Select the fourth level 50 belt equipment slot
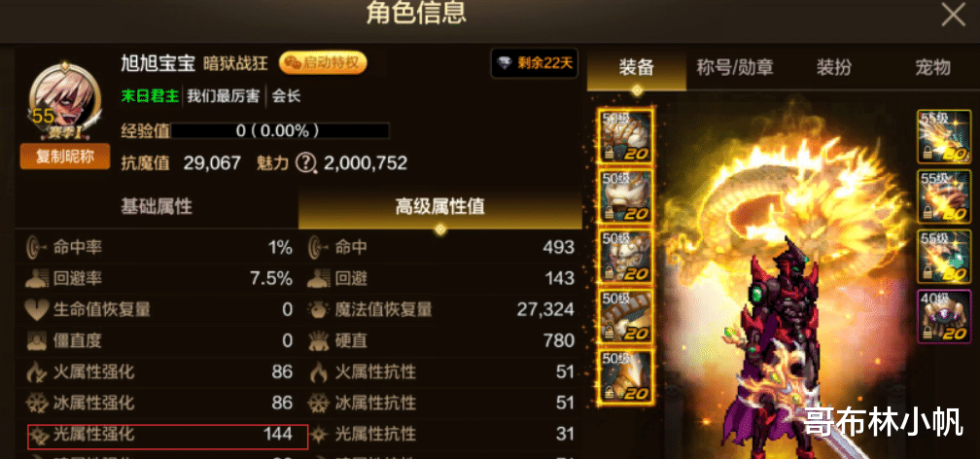This screenshot has height=459, width=980. (626, 316)
